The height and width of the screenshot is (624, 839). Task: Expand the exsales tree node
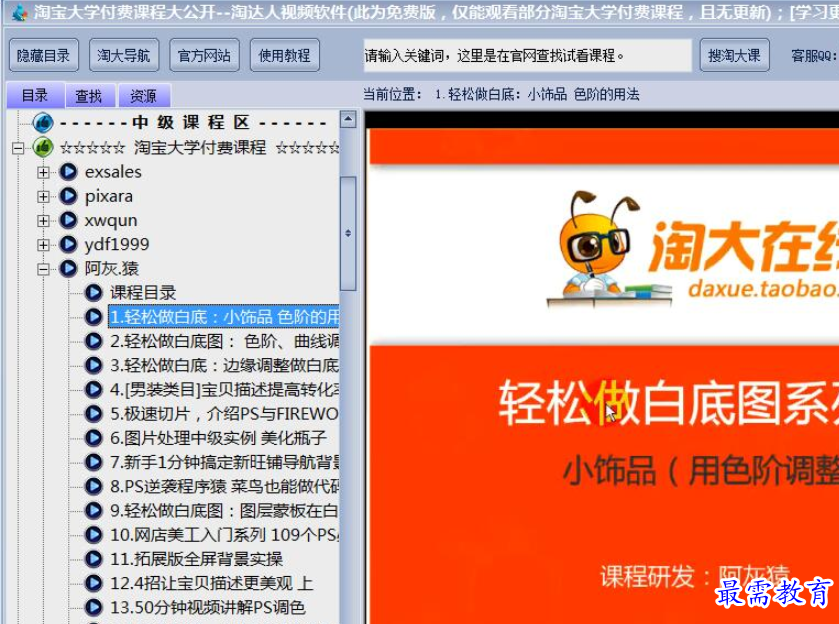pyautogui.click(x=43, y=172)
